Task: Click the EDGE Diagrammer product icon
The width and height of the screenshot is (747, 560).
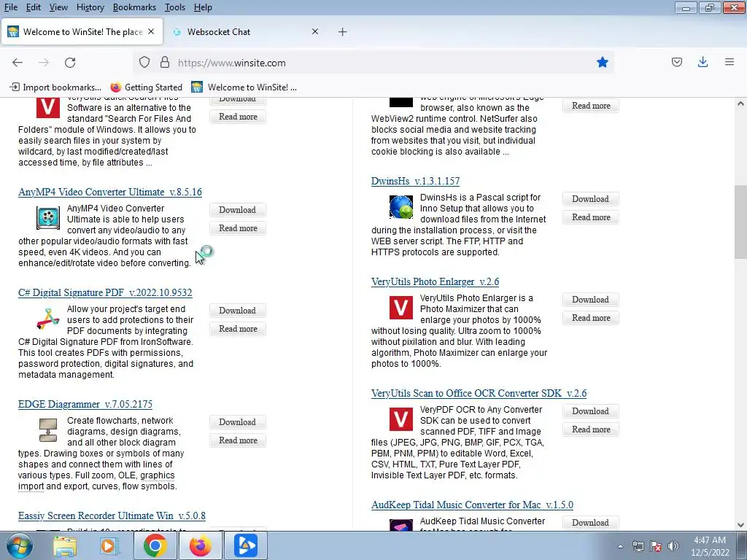Action: click(x=48, y=430)
